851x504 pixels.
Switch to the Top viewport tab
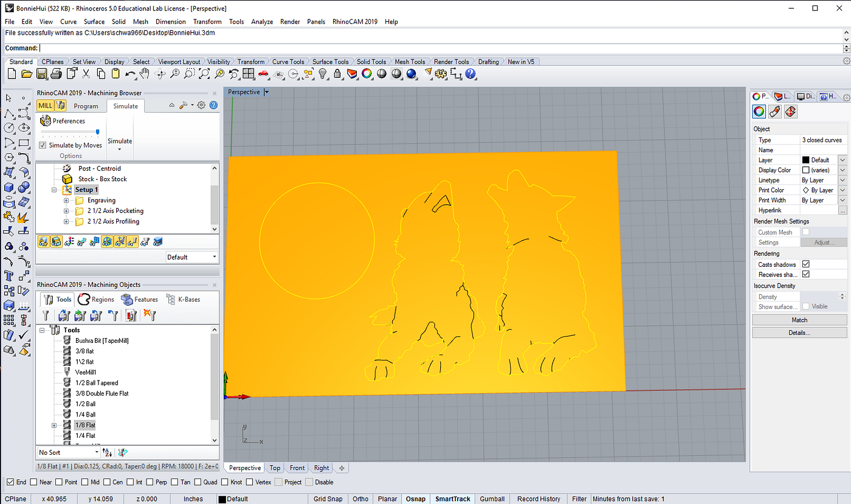click(x=275, y=468)
